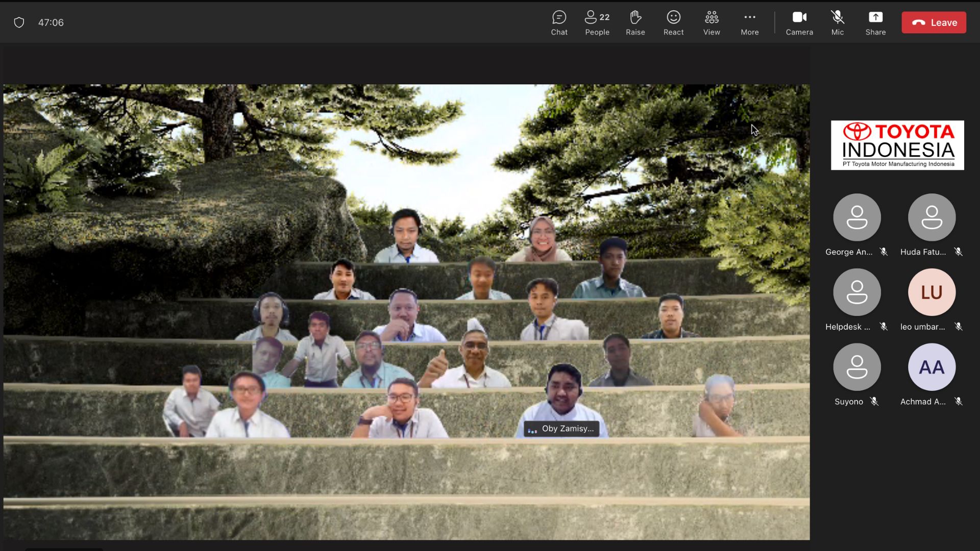This screenshot has height=551, width=980.
Task: Toggle the Camera on or off
Action: pyautogui.click(x=799, y=23)
